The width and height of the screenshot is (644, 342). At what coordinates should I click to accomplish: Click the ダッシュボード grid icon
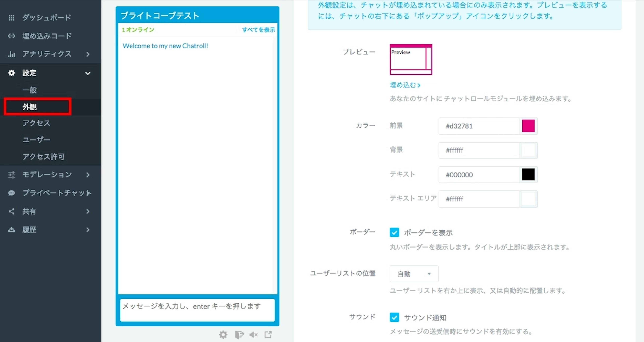[x=12, y=18]
